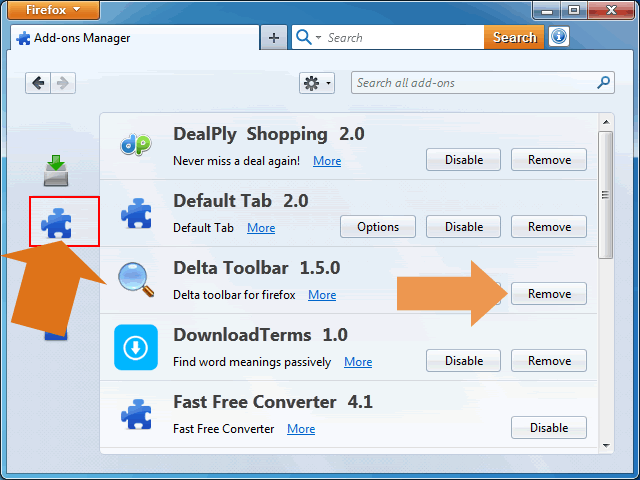
Task: Open More link for Default Tab
Action: point(261,228)
